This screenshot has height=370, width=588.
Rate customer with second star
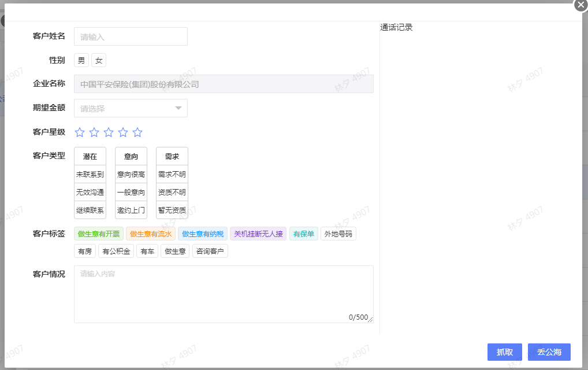coord(94,132)
